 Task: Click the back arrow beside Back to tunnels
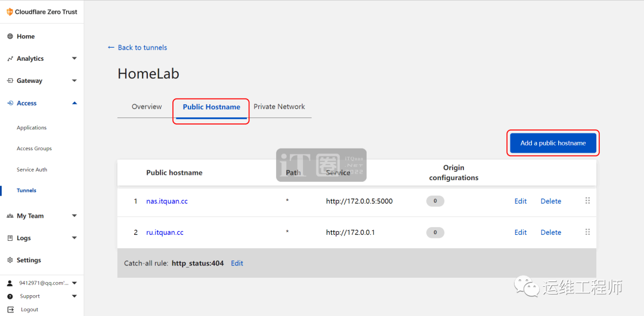click(x=111, y=48)
